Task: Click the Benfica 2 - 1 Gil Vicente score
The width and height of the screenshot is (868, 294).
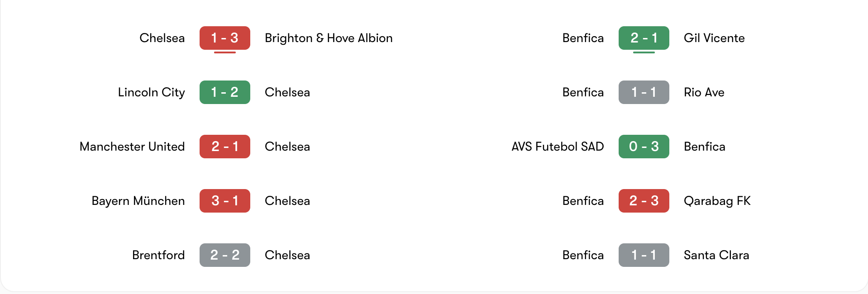Action: point(644,38)
